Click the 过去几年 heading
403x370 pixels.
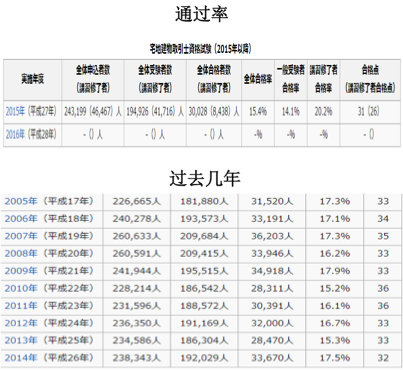[x=204, y=178]
